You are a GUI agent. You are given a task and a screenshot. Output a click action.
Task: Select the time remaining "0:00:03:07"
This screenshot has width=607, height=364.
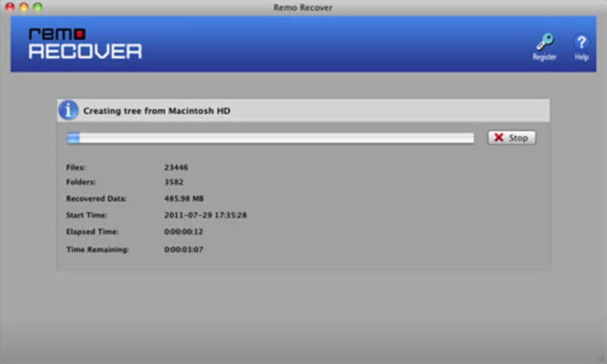(183, 249)
